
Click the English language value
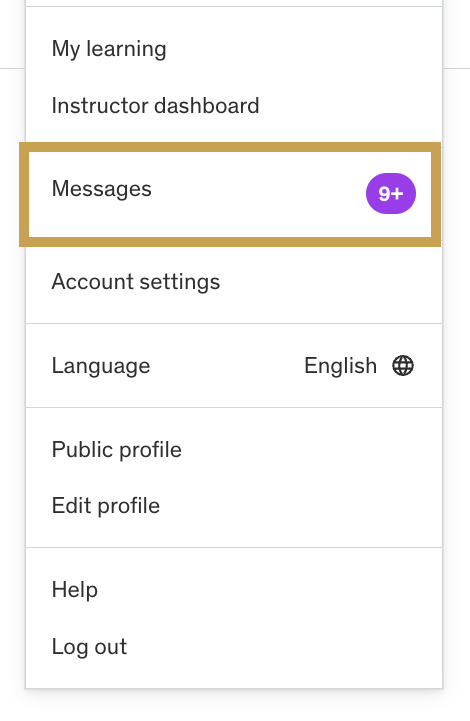coord(340,366)
